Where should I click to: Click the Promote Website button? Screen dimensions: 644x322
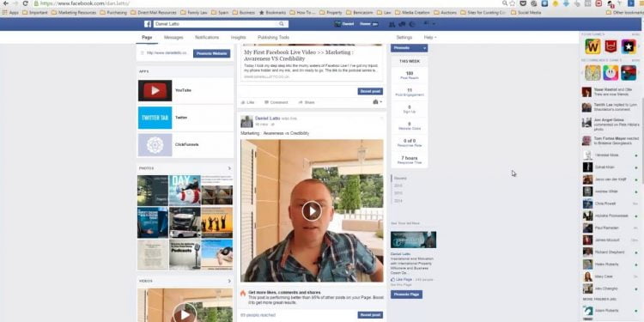click(x=211, y=53)
